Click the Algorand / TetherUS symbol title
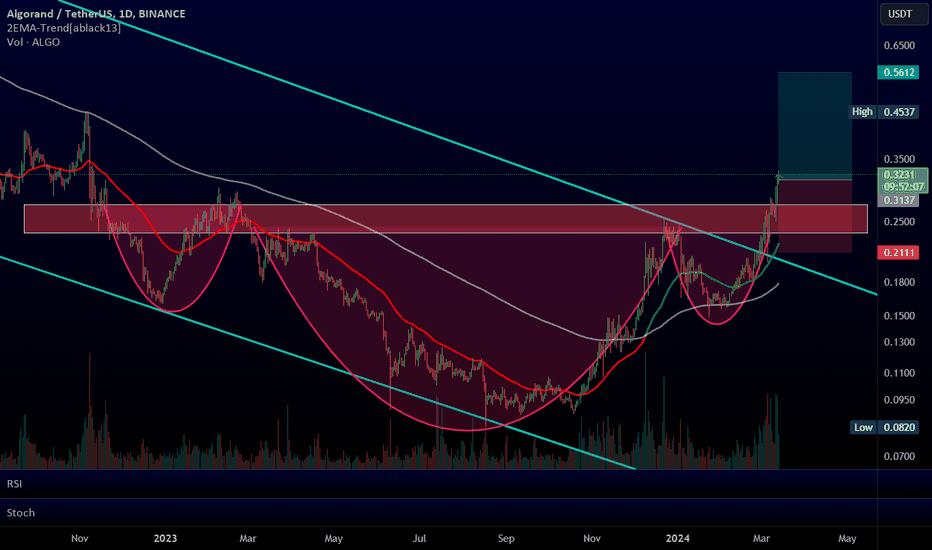 coord(96,14)
